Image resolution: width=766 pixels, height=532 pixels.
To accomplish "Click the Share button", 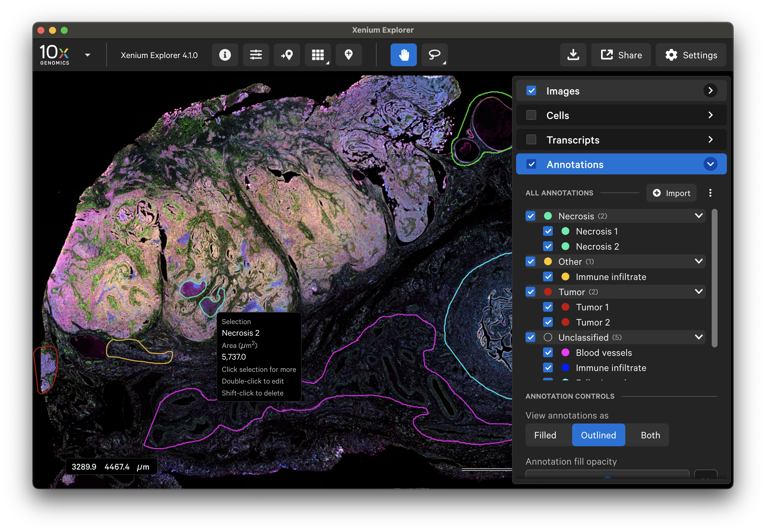I will 621,55.
